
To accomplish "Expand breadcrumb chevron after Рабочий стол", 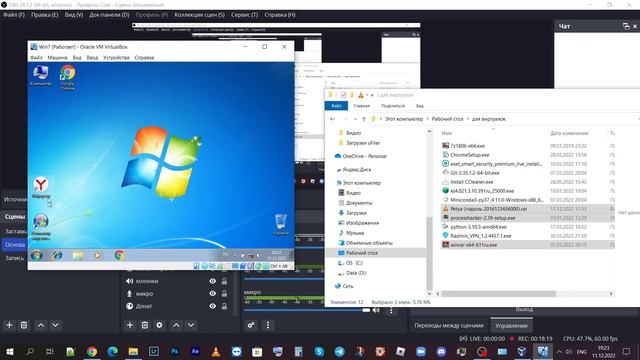I will [x=468, y=119].
